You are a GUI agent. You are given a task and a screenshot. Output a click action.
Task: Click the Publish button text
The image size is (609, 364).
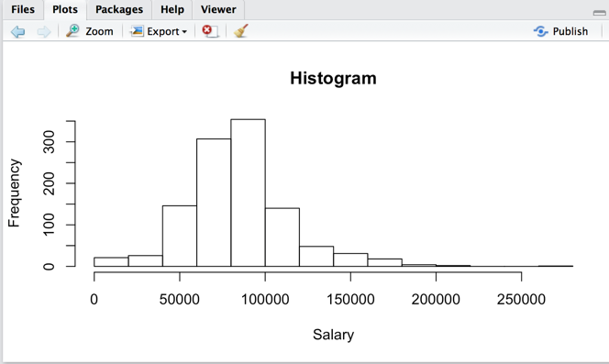[570, 31]
